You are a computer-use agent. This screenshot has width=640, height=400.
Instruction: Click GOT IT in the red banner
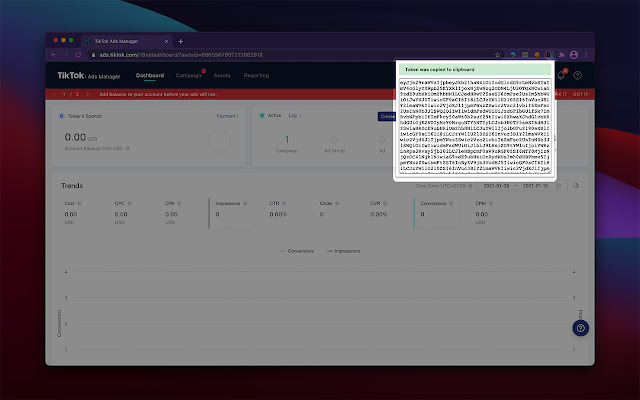(x=580, y=94)
